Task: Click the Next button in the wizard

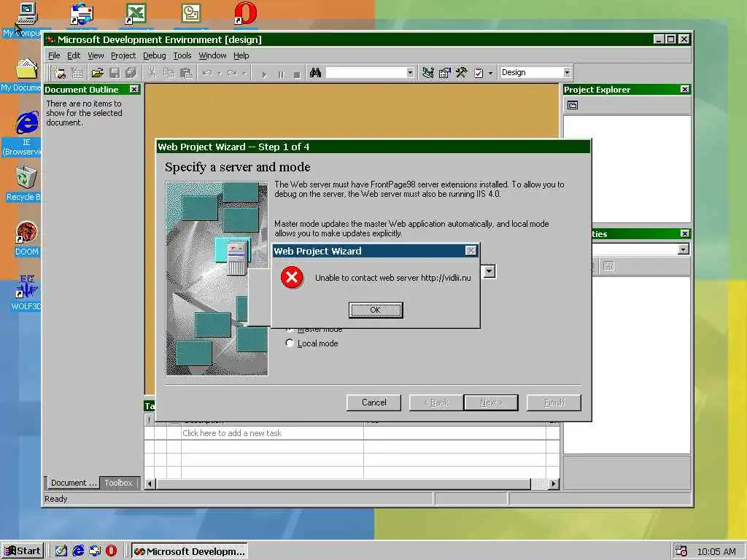Action: coord(491,402)
